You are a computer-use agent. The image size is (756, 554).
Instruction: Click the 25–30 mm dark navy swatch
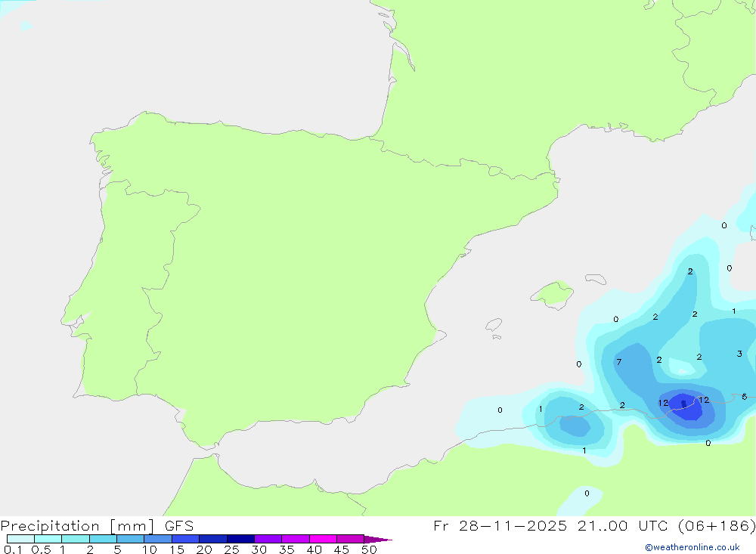[240, 539]
